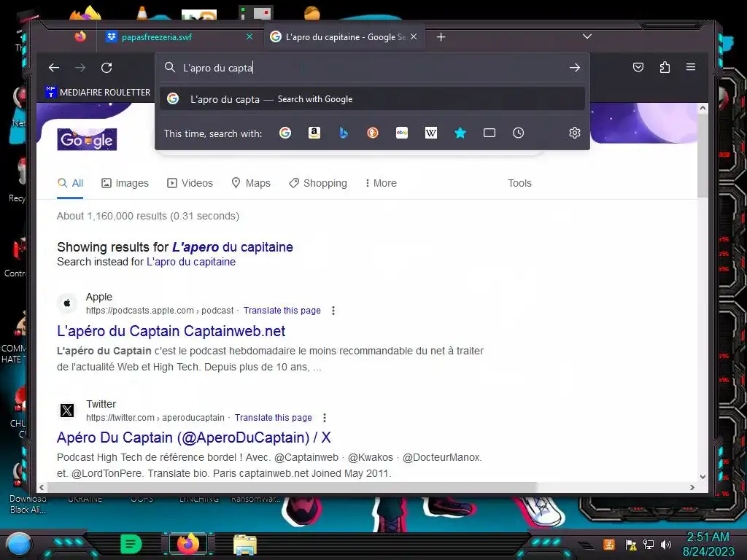The height and width of the screenshot is (560, 747).
Task: Search this time with eBay icon
Action: point(402,133)
